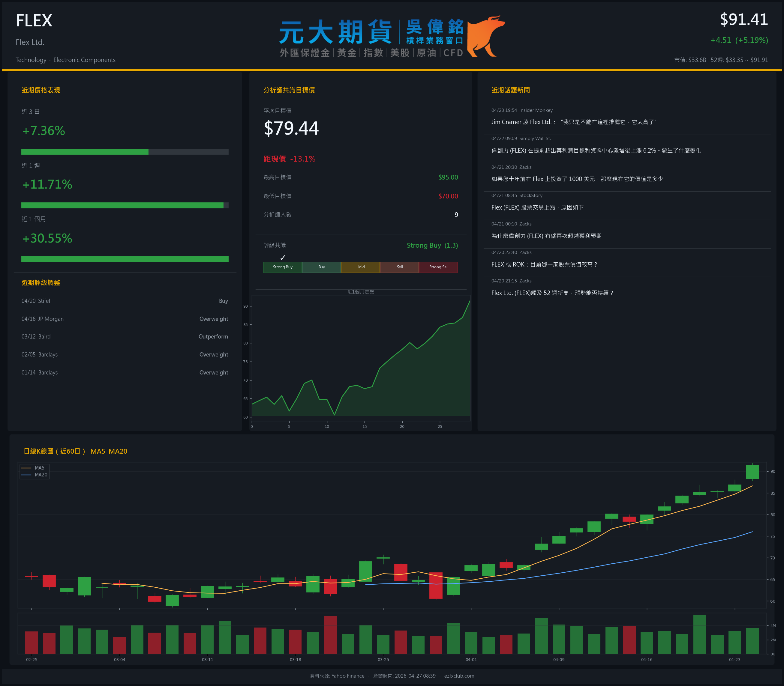Click the 04/23 19:54 Insider Monkey timestamp
784x686 pixels.
coord(522,110)
